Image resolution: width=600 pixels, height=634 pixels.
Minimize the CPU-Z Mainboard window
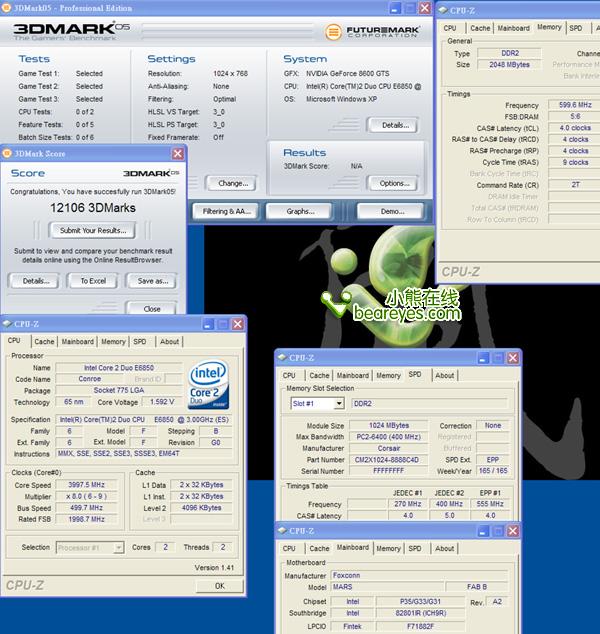(483, 531)
